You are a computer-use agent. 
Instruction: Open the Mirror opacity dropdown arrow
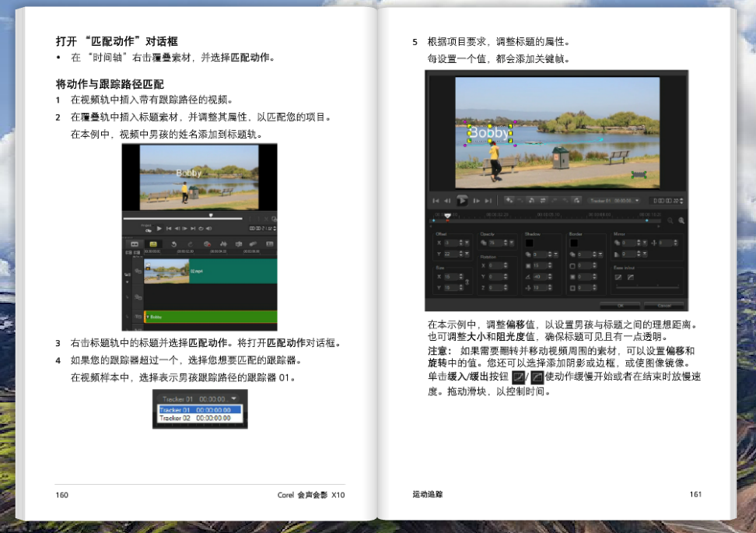645,243
